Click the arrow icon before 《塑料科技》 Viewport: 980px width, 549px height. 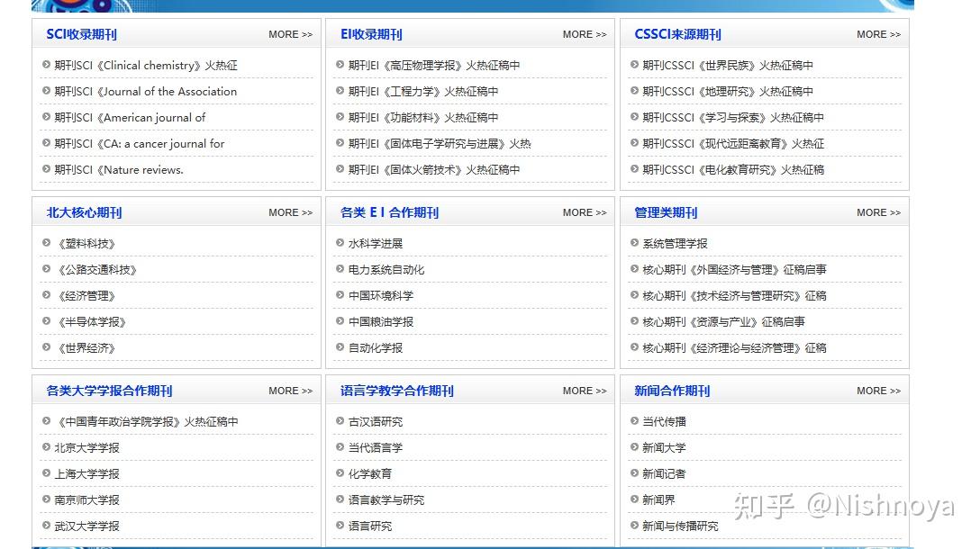coord(45,243)
